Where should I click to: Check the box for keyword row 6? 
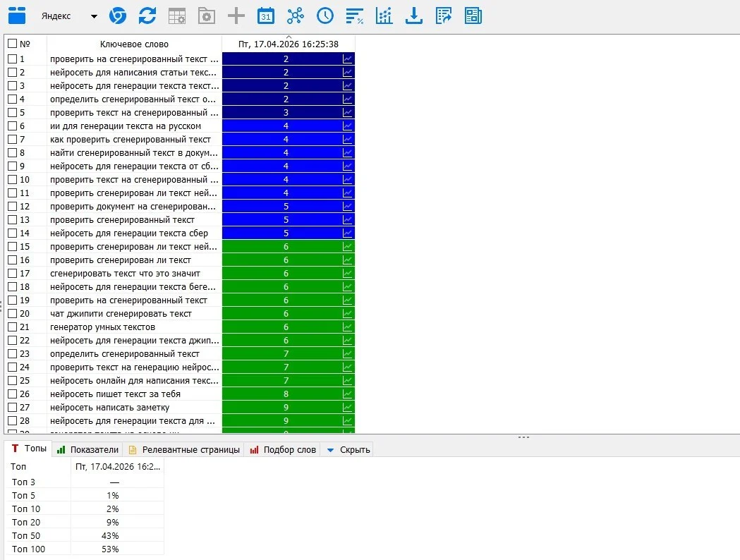click(12, 126)
